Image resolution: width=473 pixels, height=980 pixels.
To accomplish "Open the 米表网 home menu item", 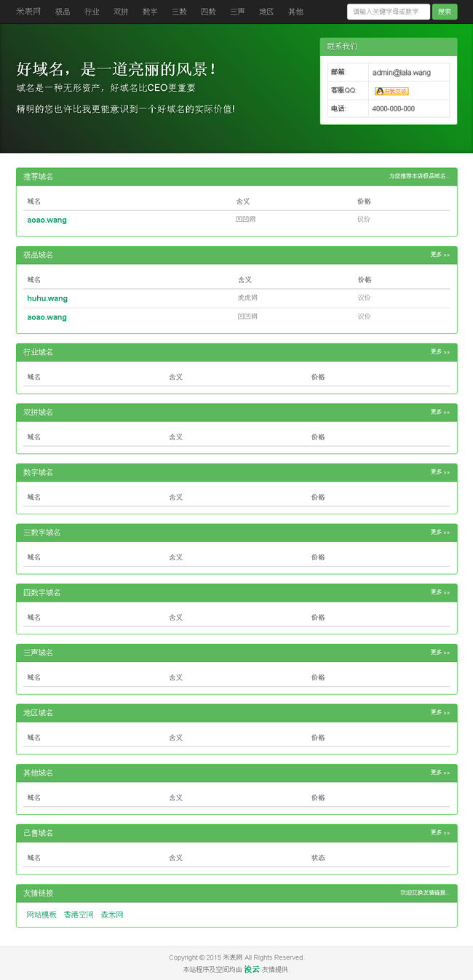I will click(27, 12).
